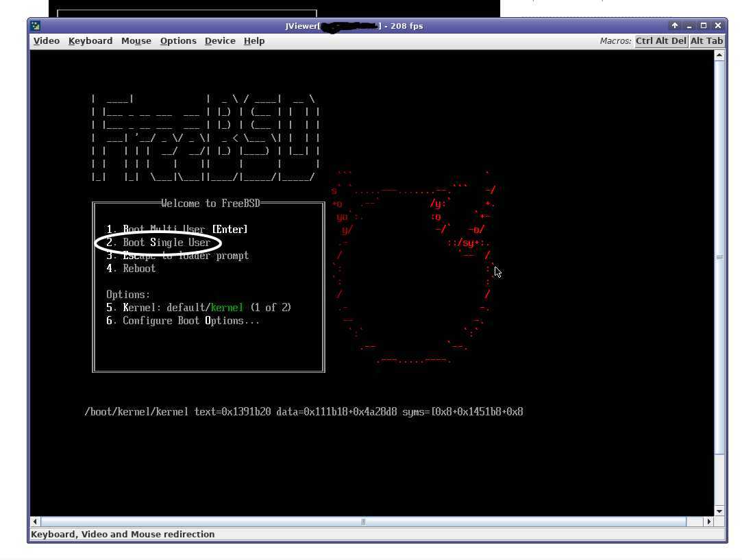Screen dimensions: 742x560
Task: Click the 'Boot Multi User [Enter]' line
Action: pos(177,229)
